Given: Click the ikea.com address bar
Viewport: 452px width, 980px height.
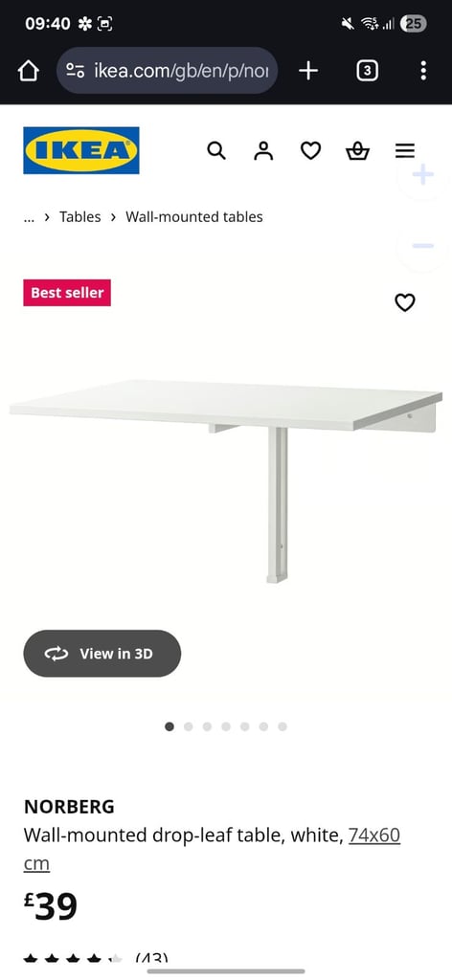Looking at the screenshot, I should 168,71.
